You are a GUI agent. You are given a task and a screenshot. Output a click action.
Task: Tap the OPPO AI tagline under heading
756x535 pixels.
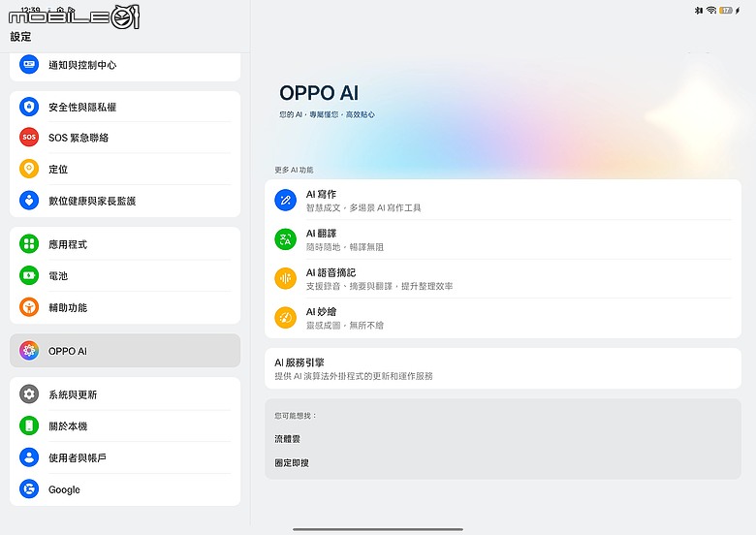coord(327,114)
